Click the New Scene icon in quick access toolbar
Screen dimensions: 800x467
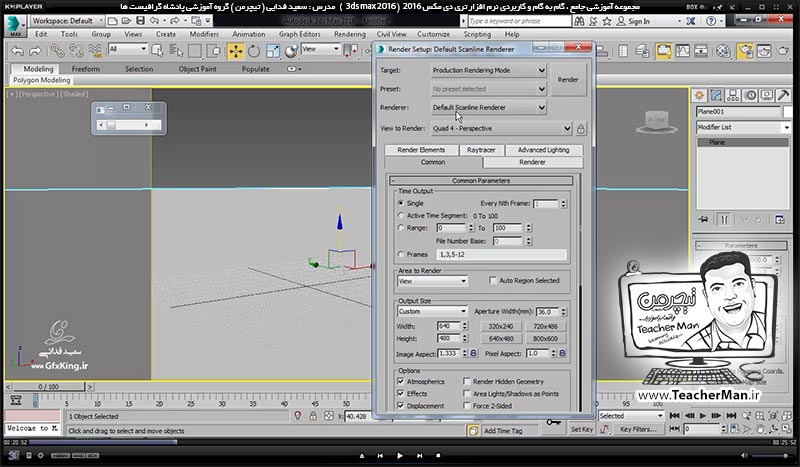pos(113,21)
